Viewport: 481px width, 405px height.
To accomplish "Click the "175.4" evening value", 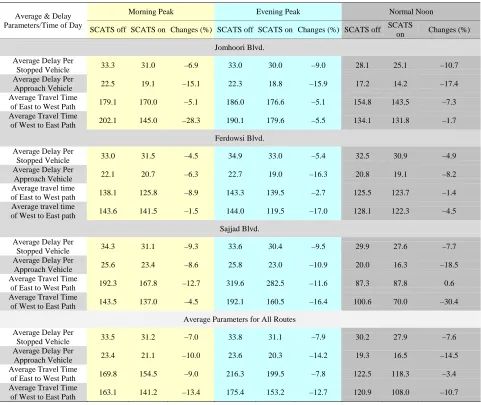I will (235, 392).
